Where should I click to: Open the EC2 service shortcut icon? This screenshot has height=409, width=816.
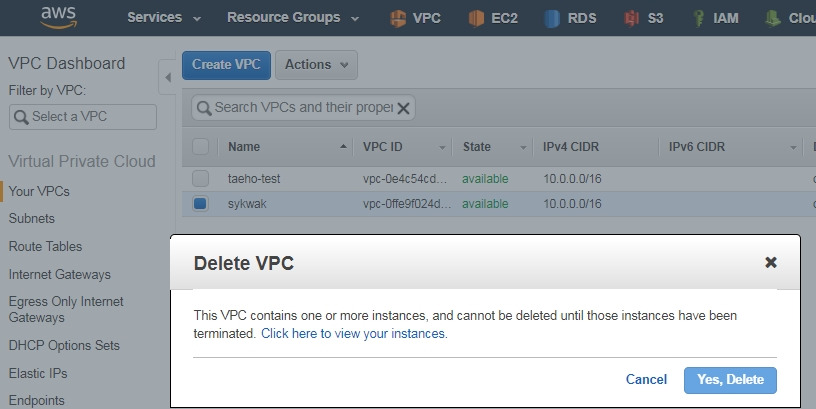[476, 18]
